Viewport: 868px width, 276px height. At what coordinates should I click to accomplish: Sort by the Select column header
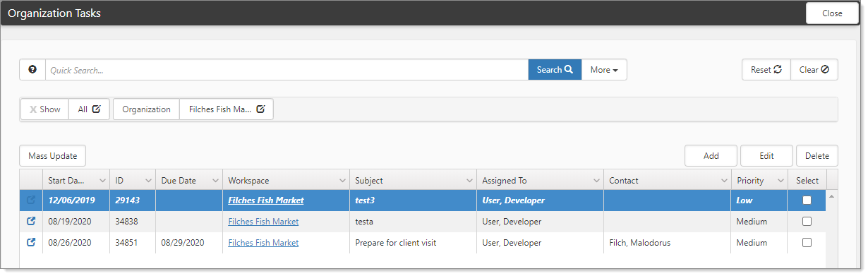click(x=807, y=181)
